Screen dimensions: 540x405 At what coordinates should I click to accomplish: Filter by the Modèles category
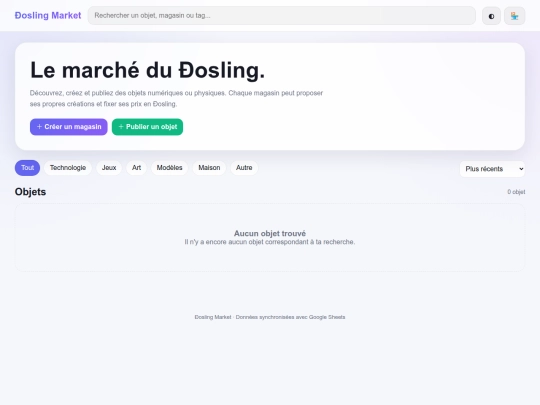coord(169,168)
